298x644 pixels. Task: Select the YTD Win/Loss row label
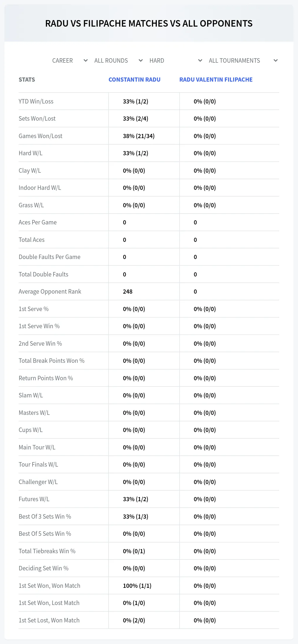tap(36, 101)
